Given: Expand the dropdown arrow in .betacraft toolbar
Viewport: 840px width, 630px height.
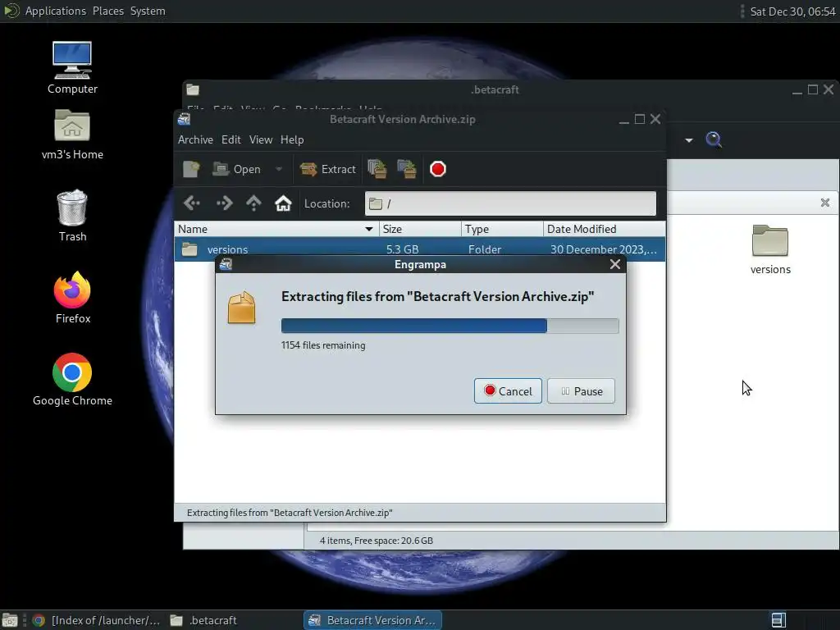Looking at the screenshot, I should 689,140.
